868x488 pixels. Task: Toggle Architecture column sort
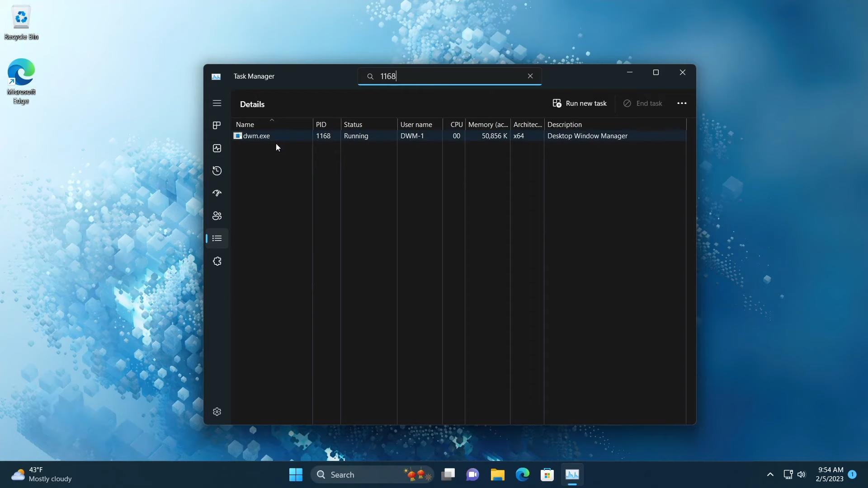[527, 125]
